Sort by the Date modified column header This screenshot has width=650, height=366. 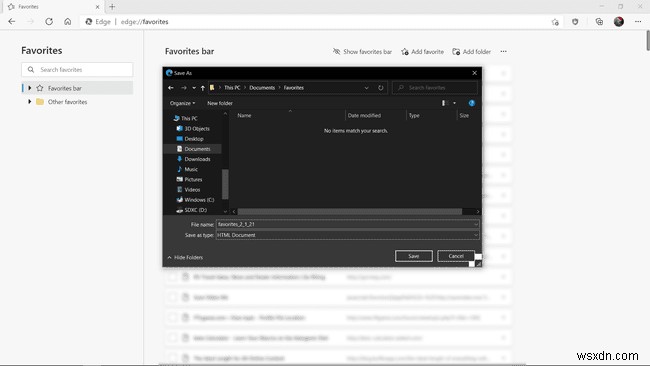[x=376, y=116]
